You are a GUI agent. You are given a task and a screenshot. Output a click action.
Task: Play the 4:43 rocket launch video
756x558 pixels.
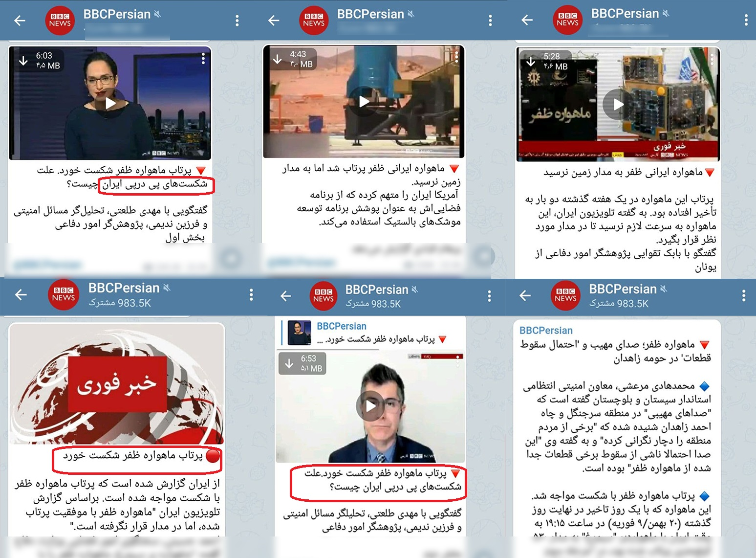point(364,101)
